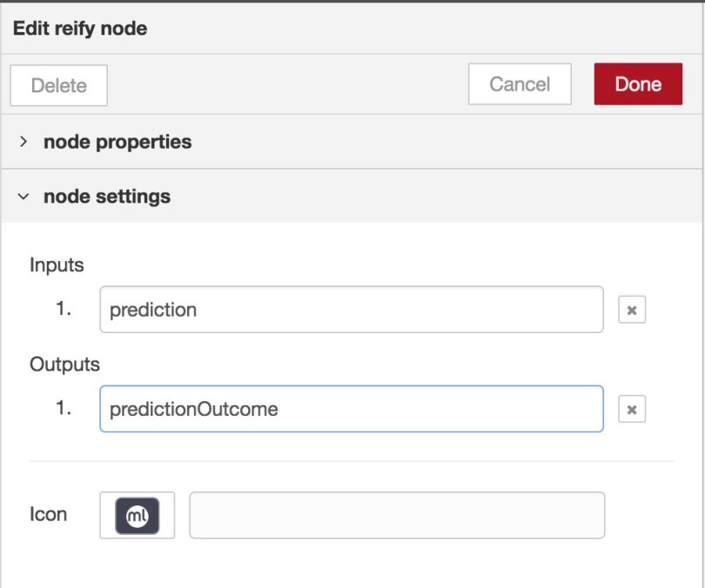This screenshot has height=588, width=705.
Task: Click the node properties section header text
Action: click(117, 142)
